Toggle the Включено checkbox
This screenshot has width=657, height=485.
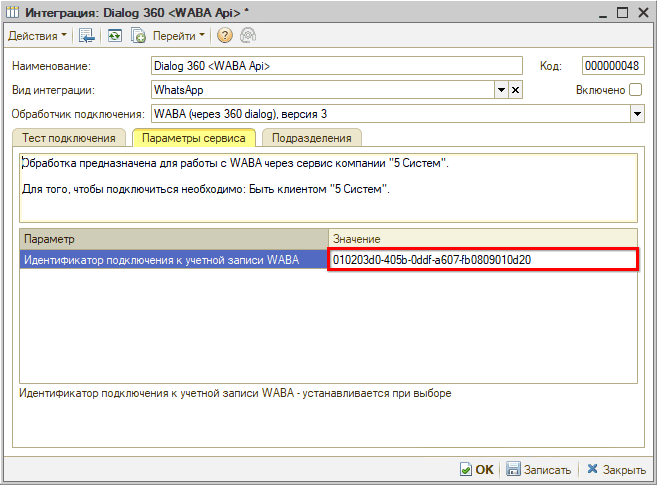[x=636, y=90]
